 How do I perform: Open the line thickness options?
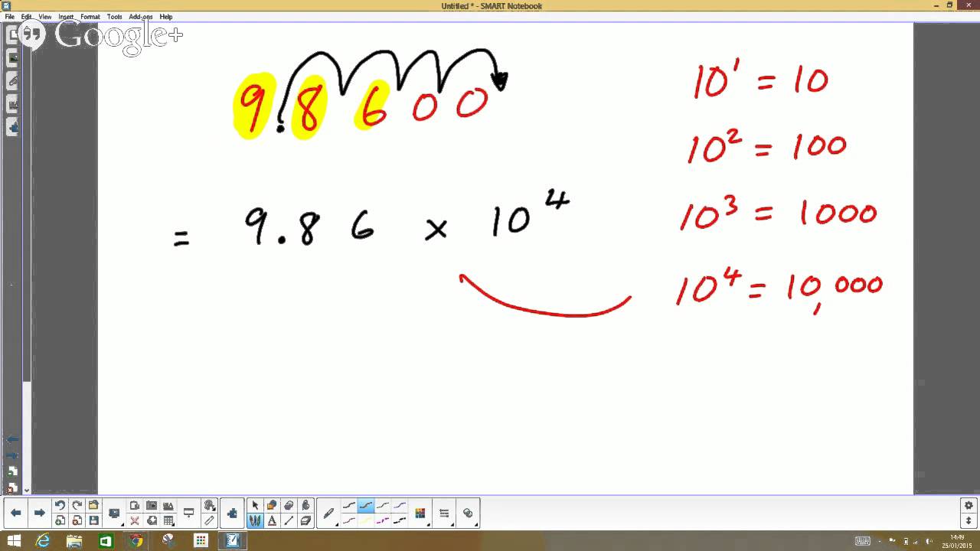pos(444,513)
